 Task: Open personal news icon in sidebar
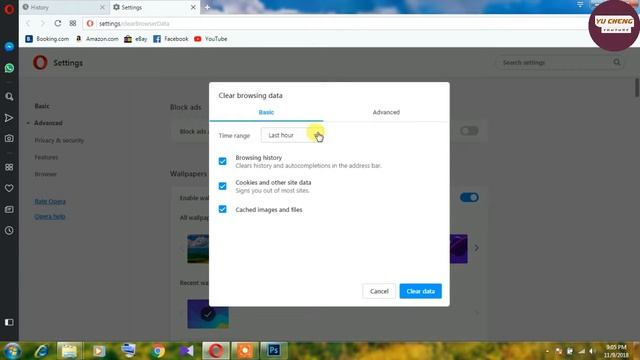(9, 209)
